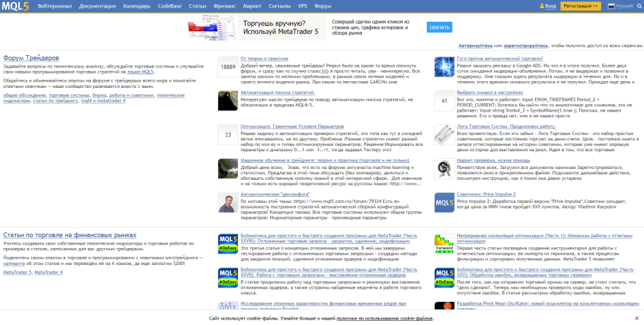Open the Сигналы menu item
This screenshot has height=325, width=644.
(279, 6)
